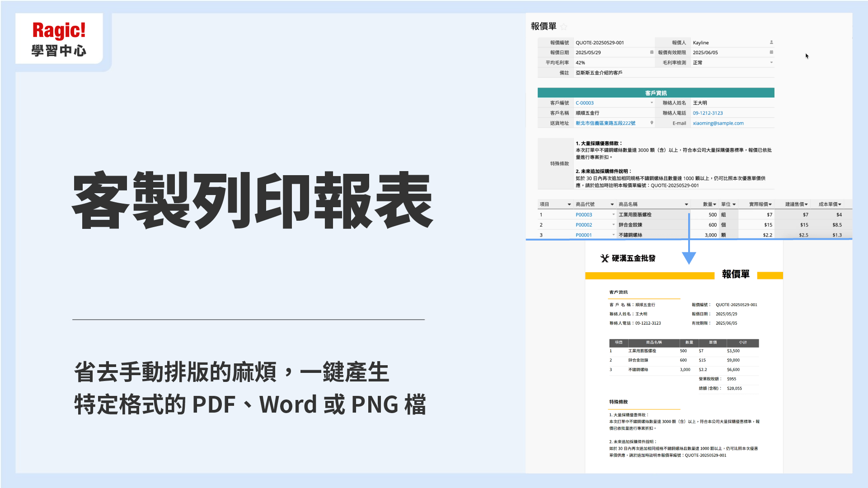Image resolution: width=868 pixels, height=488 pixels.
Task: Click the 備註 field containing 亞斯斯五金介紹的客戶
Action: pyautogui.click(x=600, y=73)
